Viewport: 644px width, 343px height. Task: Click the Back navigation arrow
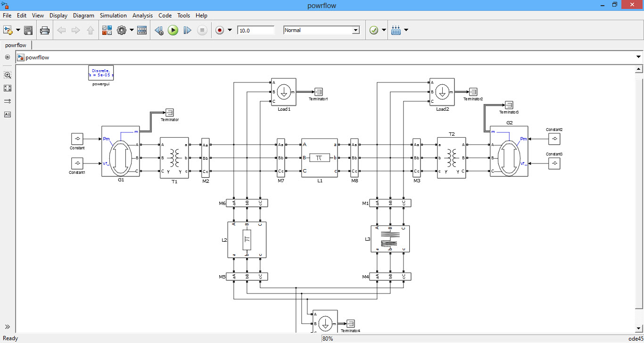tap(61, 30)
